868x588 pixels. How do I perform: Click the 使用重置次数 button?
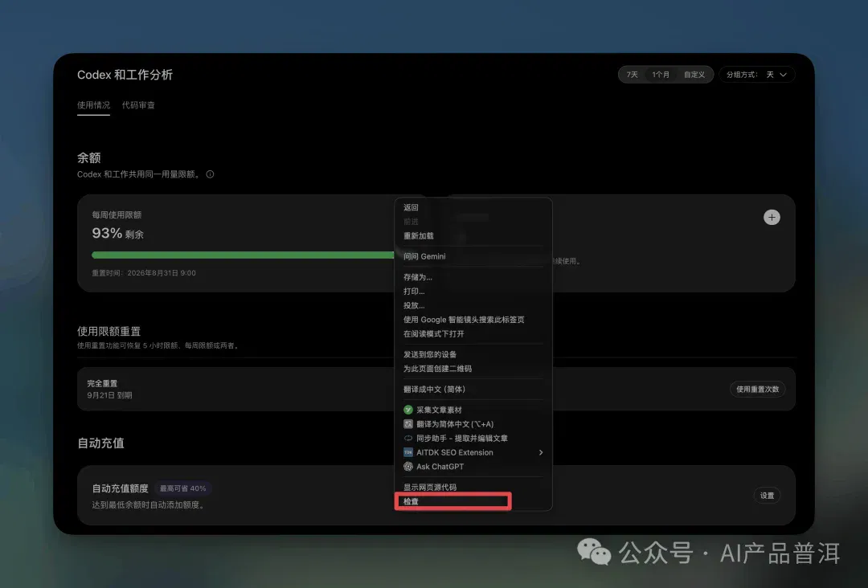coord(757,390)
